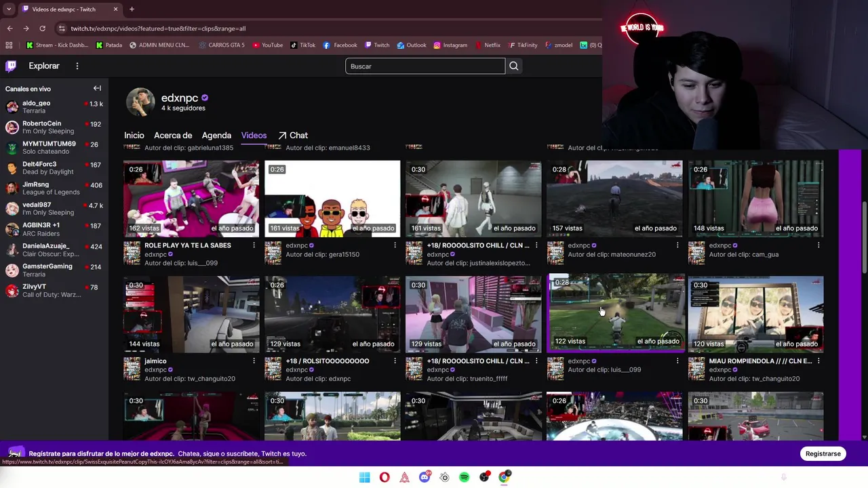Viewport: 868px width, 488px height.
Task: Open the three-dot menu next to Explorar
Action: pos(77,66)
